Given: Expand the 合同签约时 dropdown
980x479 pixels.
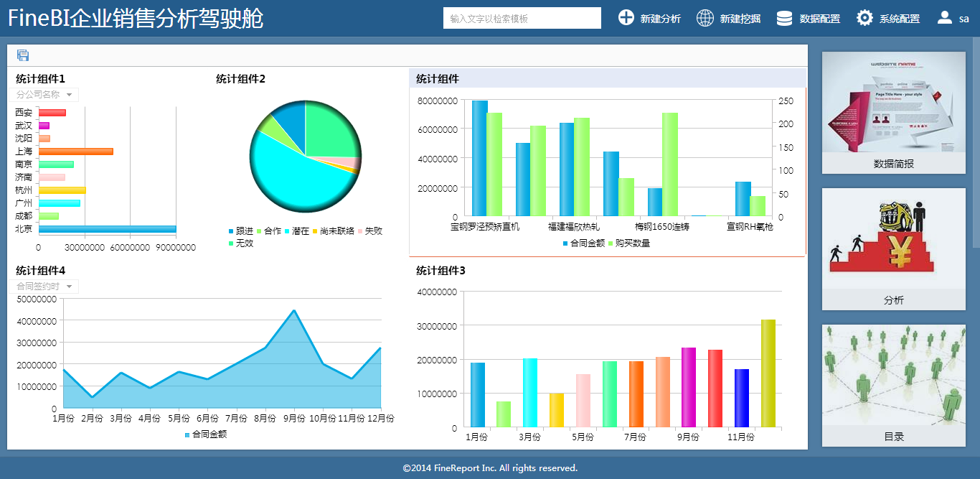Looking at the screenshot, I should pos(45,287).
